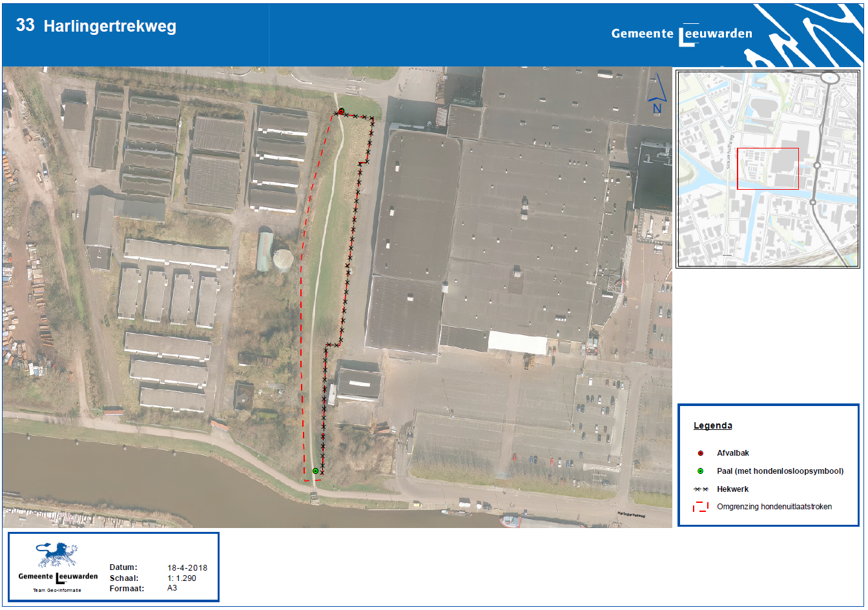This screenshot has height=610, width=868.
Task: Click the Hekwerk fence symbol in legend
Action: pyautogui.click(x=701, y=489)
